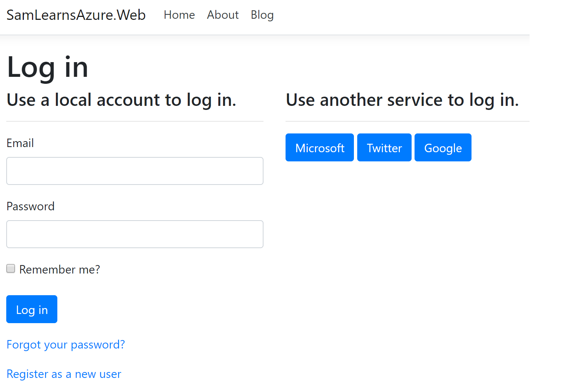This screenshot has width=588, height=386.
Task: Open the Forgot your password link
Action: pyautogui.click(x=66, y=344)
